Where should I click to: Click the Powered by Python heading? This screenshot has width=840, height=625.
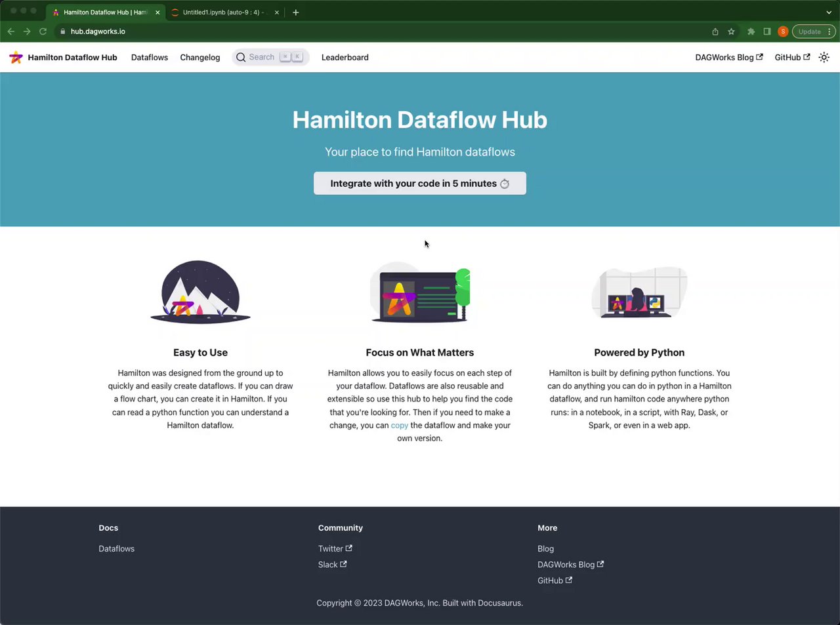point(639,353)
